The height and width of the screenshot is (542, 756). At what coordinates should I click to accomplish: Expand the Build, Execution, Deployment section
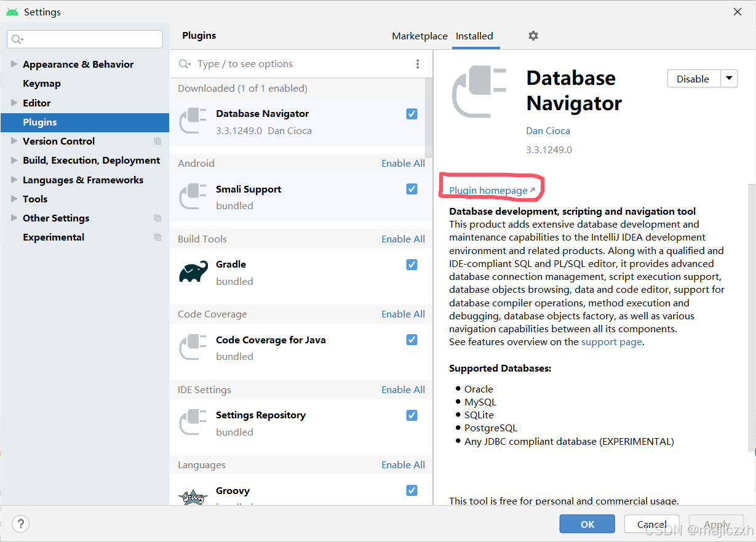click(14, 160)
